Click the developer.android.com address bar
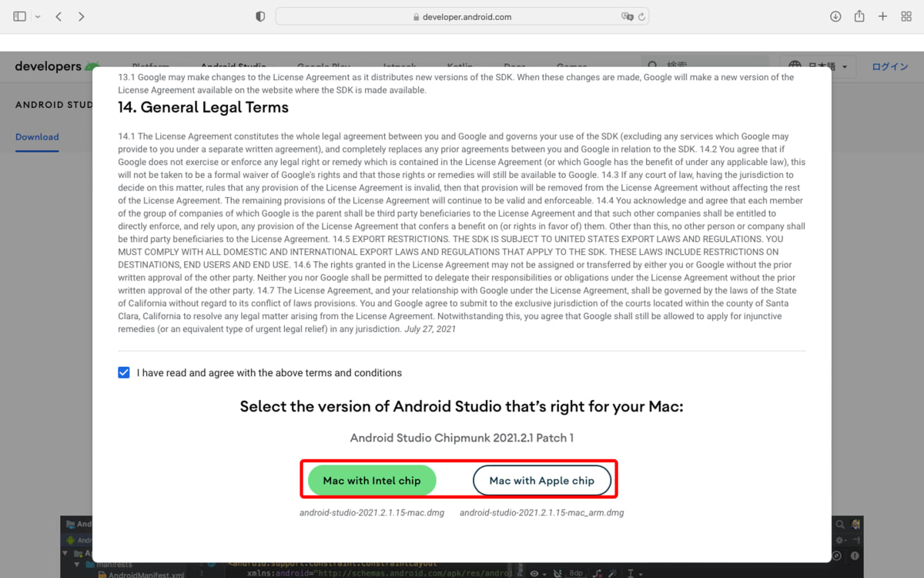The height and width of the screenshot is (578, 924). coord(462,16)
